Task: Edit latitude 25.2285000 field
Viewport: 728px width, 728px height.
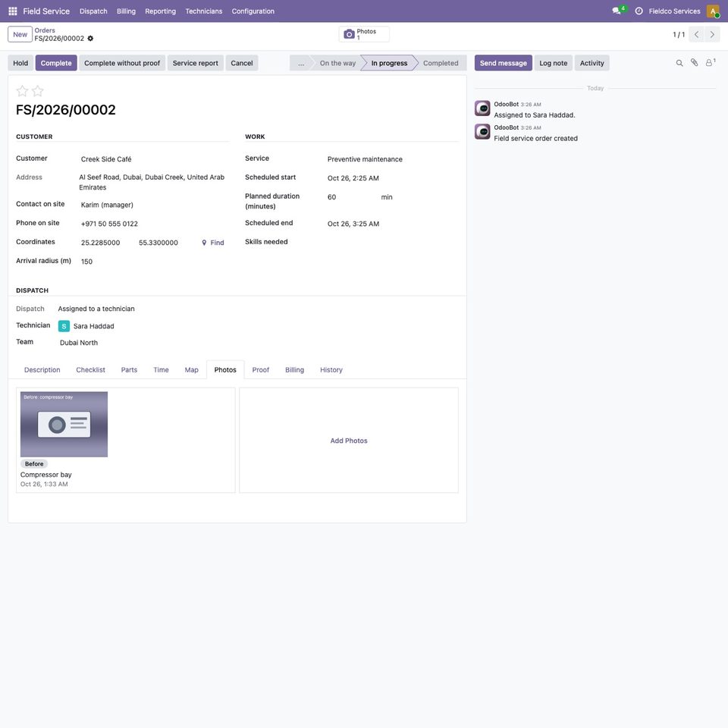Action: [107, 243]
